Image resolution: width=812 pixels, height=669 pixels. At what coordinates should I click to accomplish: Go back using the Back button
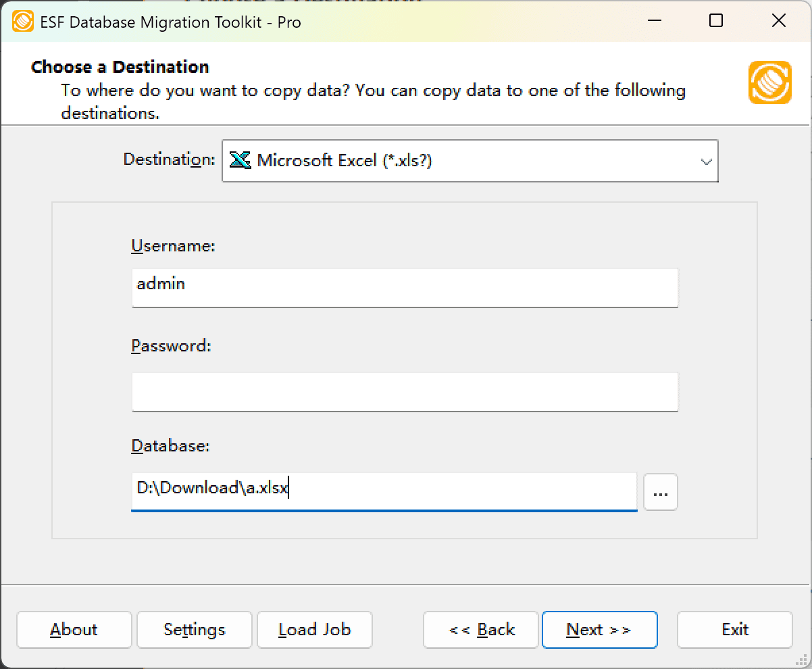click(x=480, y=629)
